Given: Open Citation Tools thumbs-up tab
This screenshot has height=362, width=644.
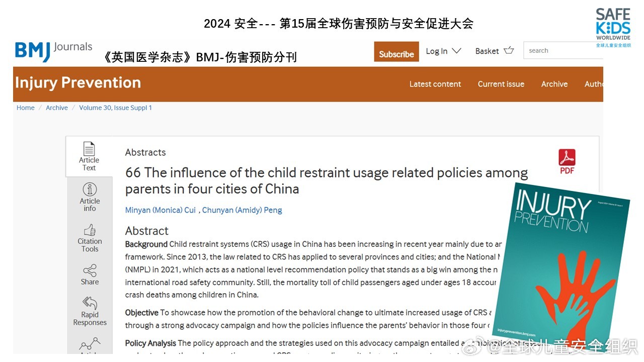Looking at the screenshot, I should click(90, 238).
